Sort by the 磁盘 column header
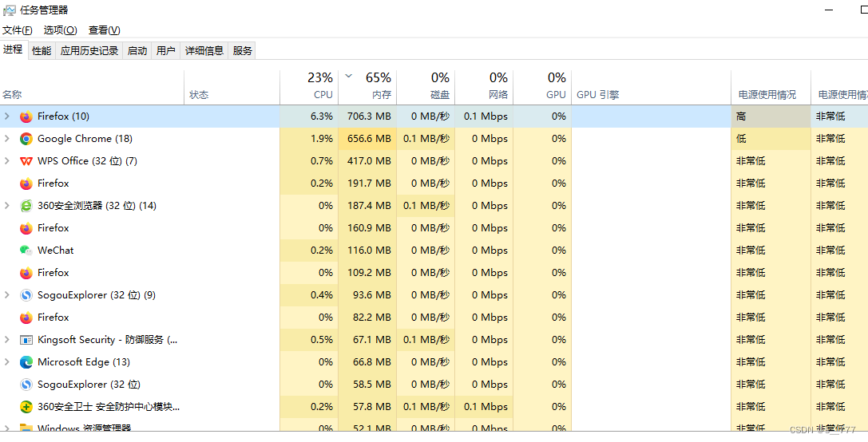 (x=426, y=88)
